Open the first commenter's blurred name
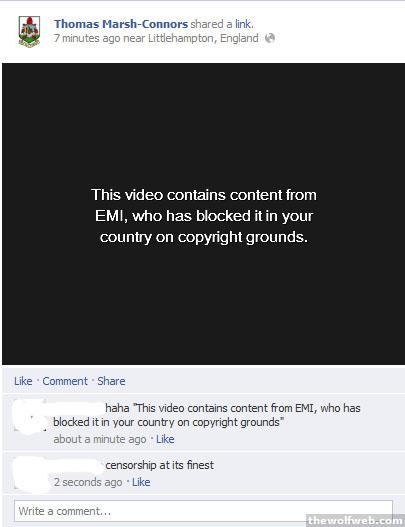405x527 pixels. (78, 408)
